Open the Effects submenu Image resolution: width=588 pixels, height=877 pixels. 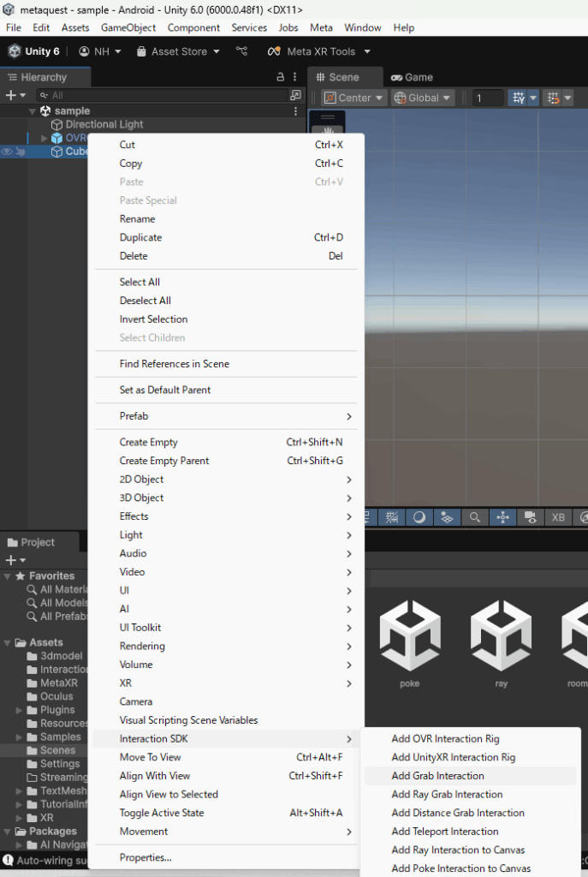[x=226, y=516]
